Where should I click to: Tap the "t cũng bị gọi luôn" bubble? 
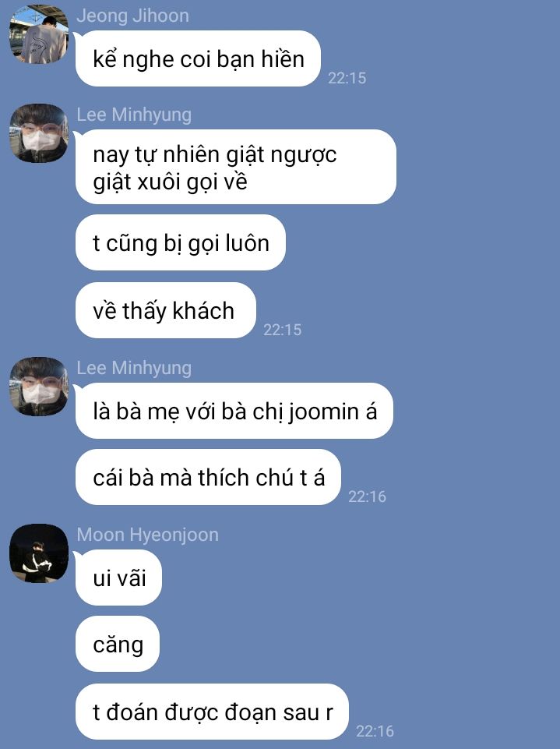tap(181, 242)
